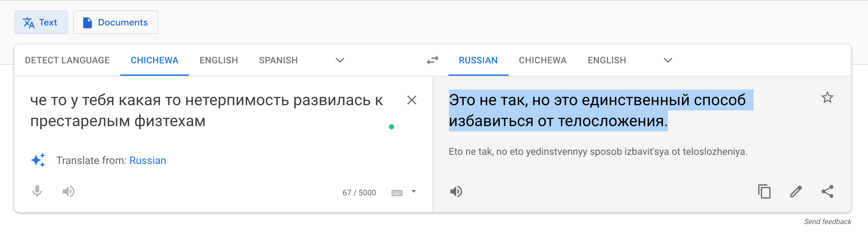Click the pencil suggest edit icon
Image resolution: width=868 pixels, height=245 pixels.
pyautogui.click(x=795, y=191)
